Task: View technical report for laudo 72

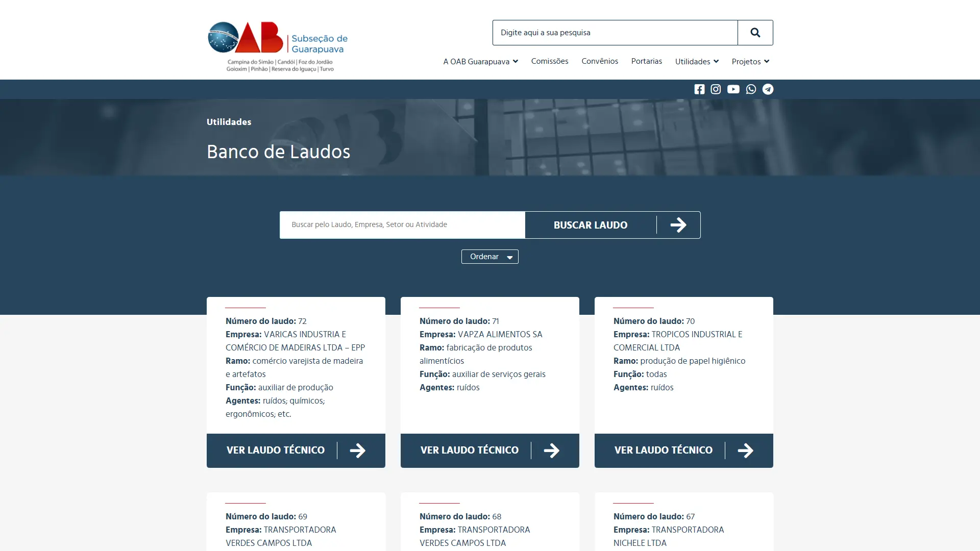Action: (x=296, y=450)
